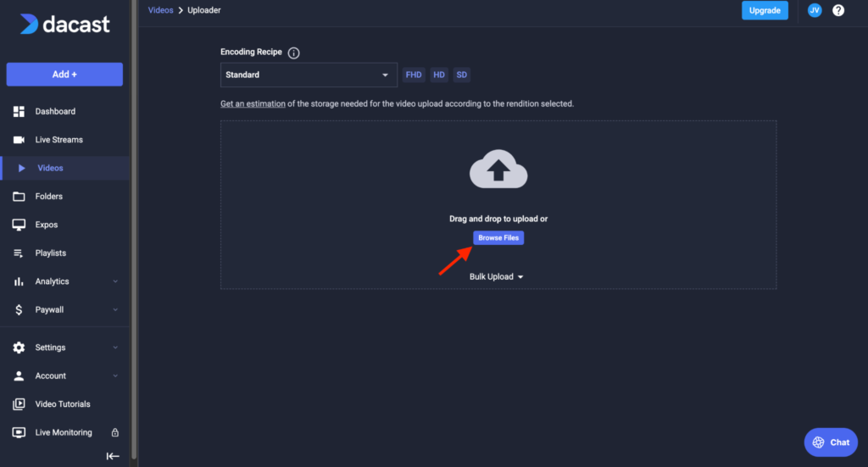Click the Videos breadcrumb link

pyautogui.click(x=160, y=10)
